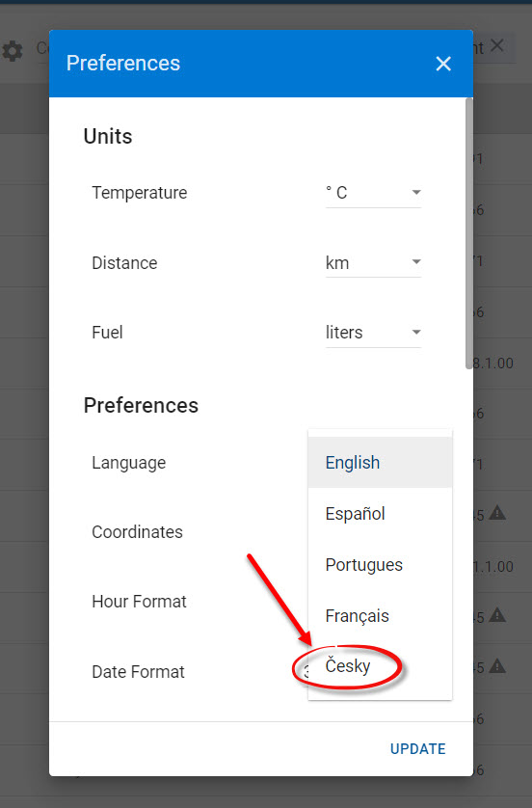Viewport: 532px width, 808px height.
Task: Select the circled Česky language option
Action: click(x=380, y=666)
